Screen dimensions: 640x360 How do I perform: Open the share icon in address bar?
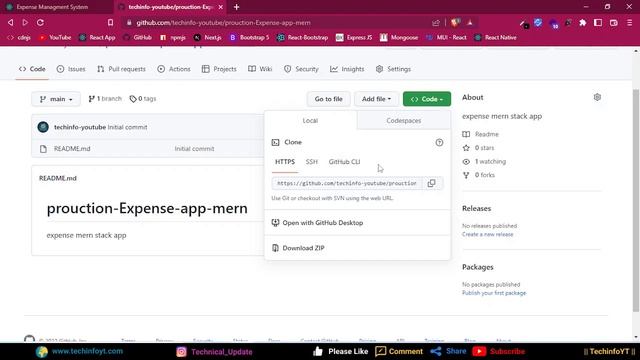tap(436, 23)
